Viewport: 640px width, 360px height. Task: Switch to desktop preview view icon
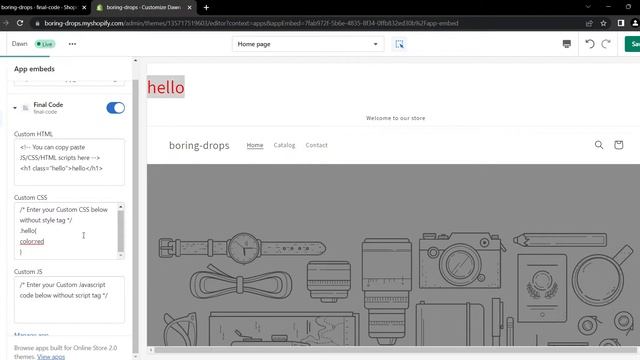point(567,44)
